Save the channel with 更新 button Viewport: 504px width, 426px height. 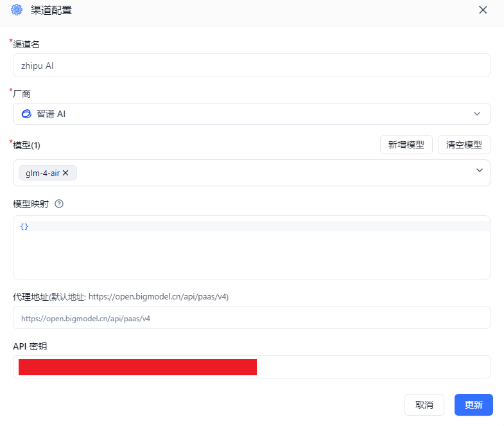[473, 405]
